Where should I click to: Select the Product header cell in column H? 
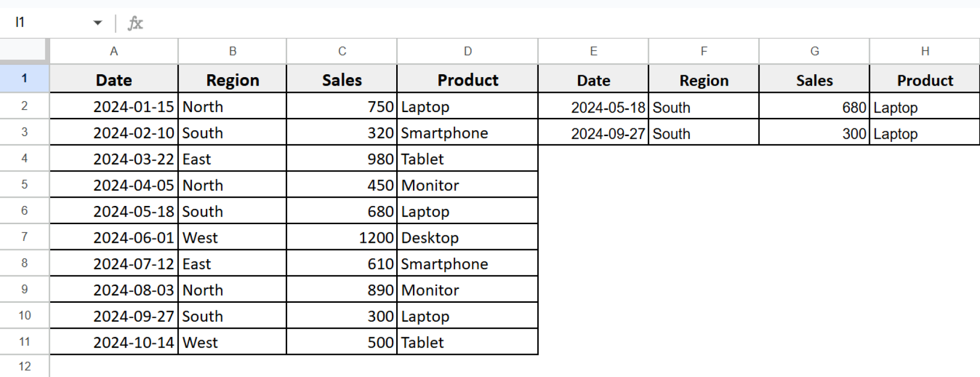[x=924, y=80]
